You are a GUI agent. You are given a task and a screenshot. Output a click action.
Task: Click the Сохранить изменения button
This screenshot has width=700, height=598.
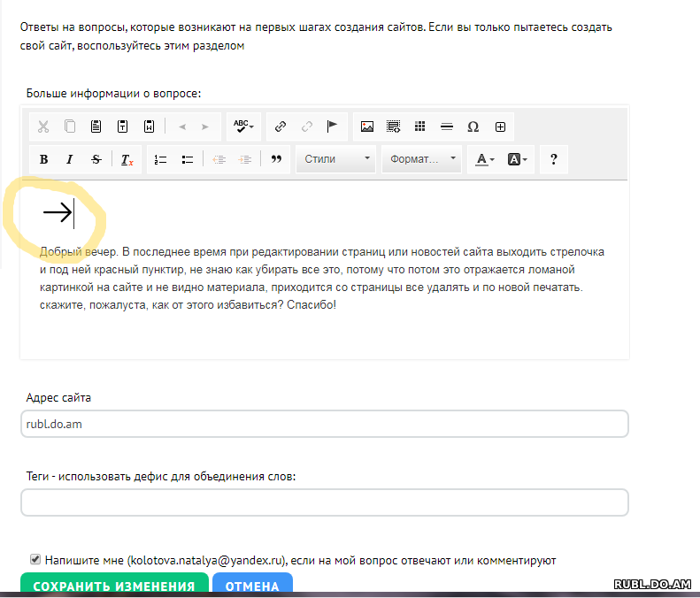114,586
